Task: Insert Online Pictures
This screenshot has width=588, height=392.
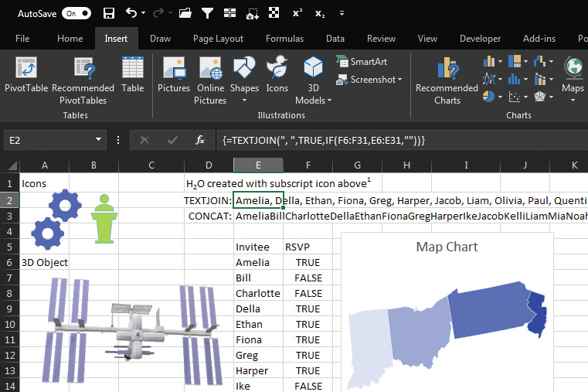Action: point(210,80)
